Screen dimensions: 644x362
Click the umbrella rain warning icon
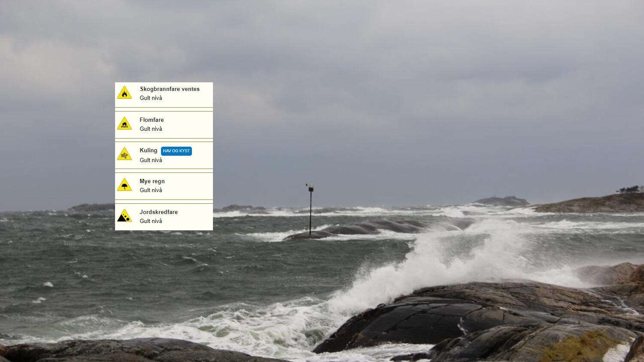(x=125, y=185)
